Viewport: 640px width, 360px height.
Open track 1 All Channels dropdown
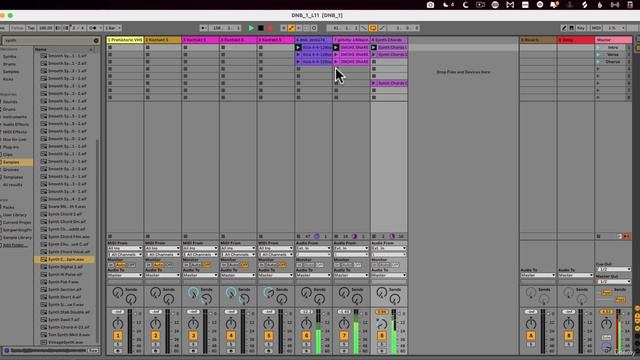pyautogui.click(x=125, y=255)
